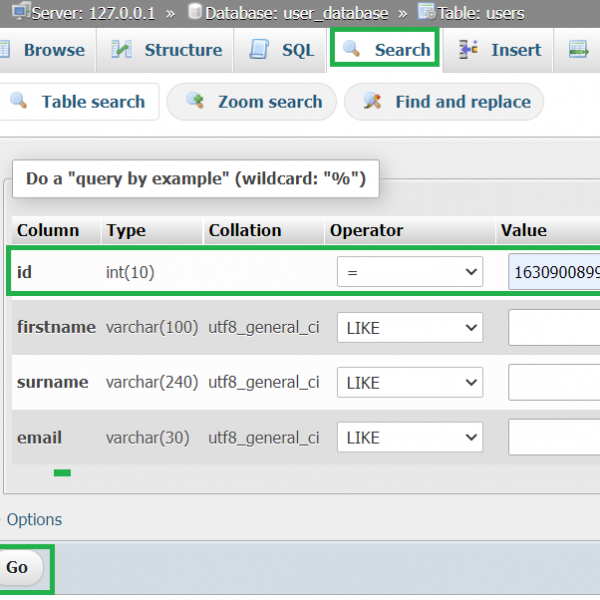
Task: Click the Server icon in breadcrumb
Action: [20, 12]
